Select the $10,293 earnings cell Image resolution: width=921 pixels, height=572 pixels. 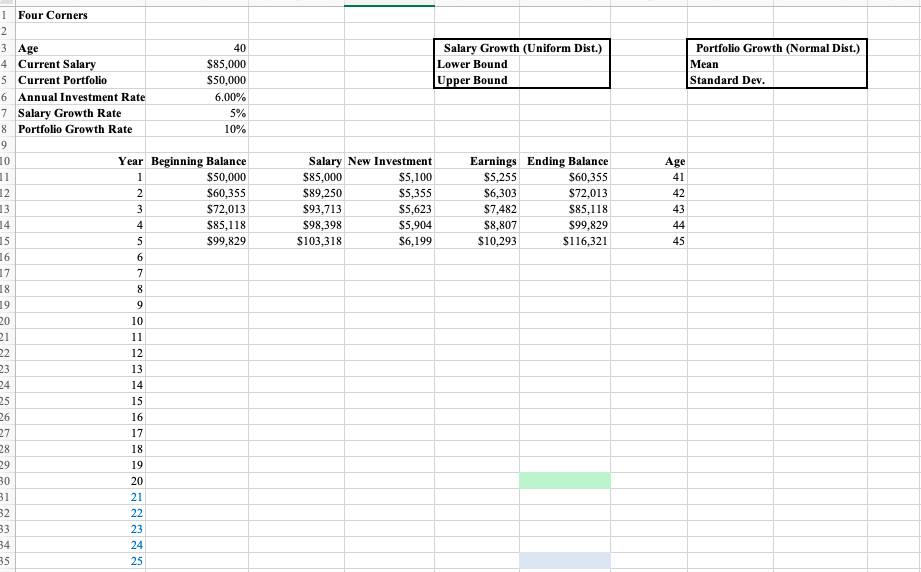477,241
